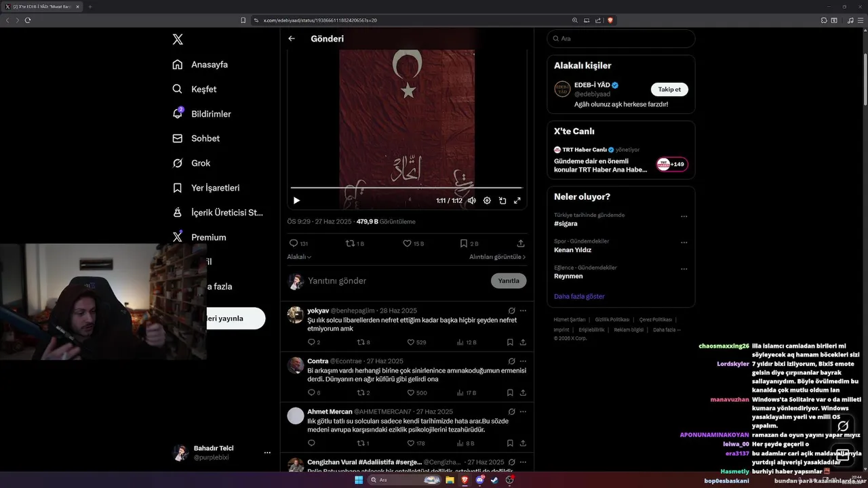The height and width of the screenshot is (488, 868).
Task: Join TRT Haber Canlı live +149
Action: pyautogui.click(x=671, y=164)
